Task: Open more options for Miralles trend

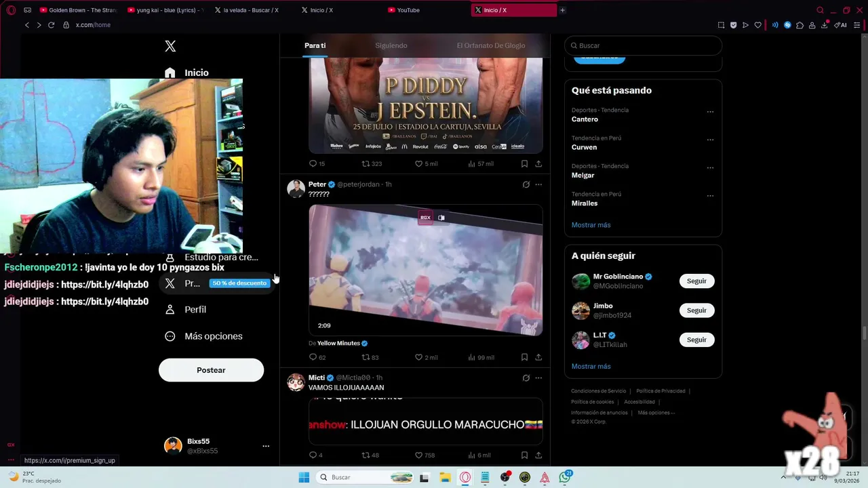Action: (710, 196)
